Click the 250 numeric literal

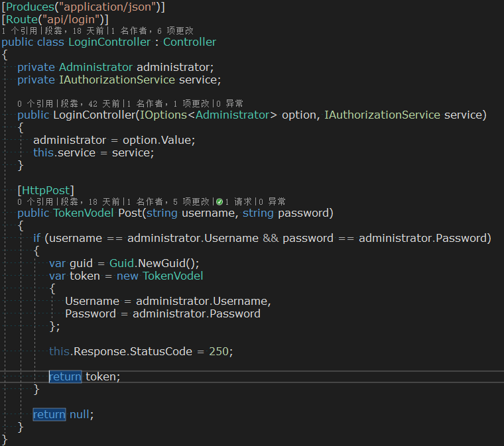pyautogui.click(x=219, y=351)
